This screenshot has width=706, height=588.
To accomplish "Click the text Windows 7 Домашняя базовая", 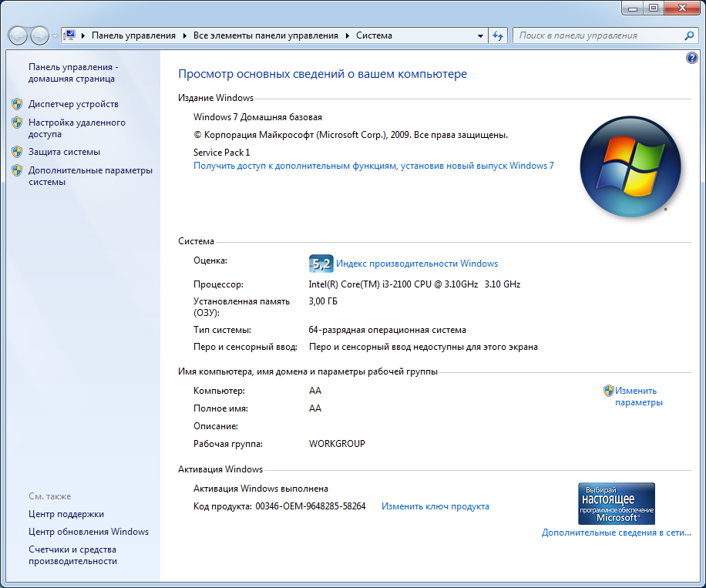I will tap(257, 117).
